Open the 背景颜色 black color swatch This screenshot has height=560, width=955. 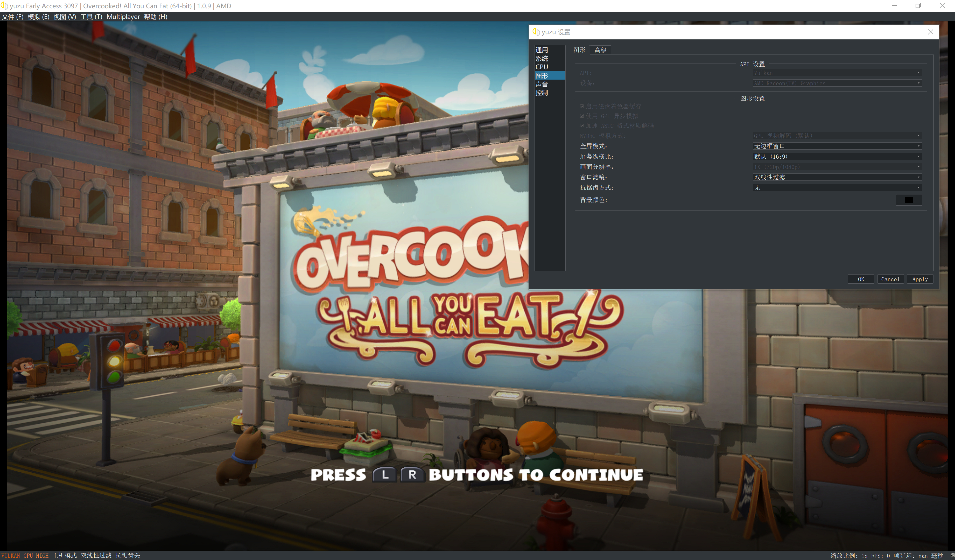point(909,200)
